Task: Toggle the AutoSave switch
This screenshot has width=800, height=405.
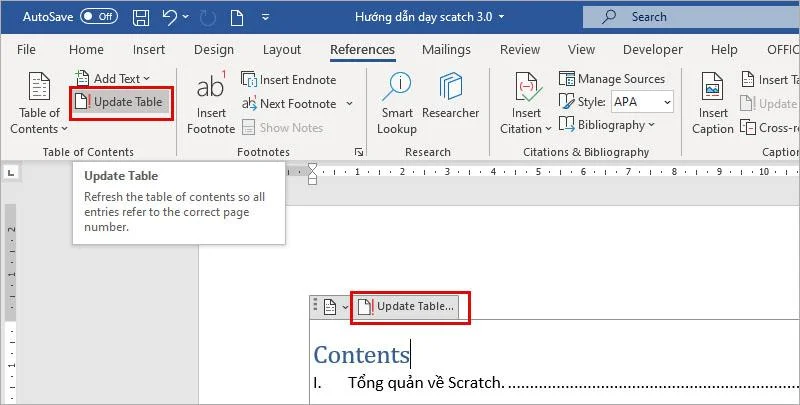Action: coord(99,17)
